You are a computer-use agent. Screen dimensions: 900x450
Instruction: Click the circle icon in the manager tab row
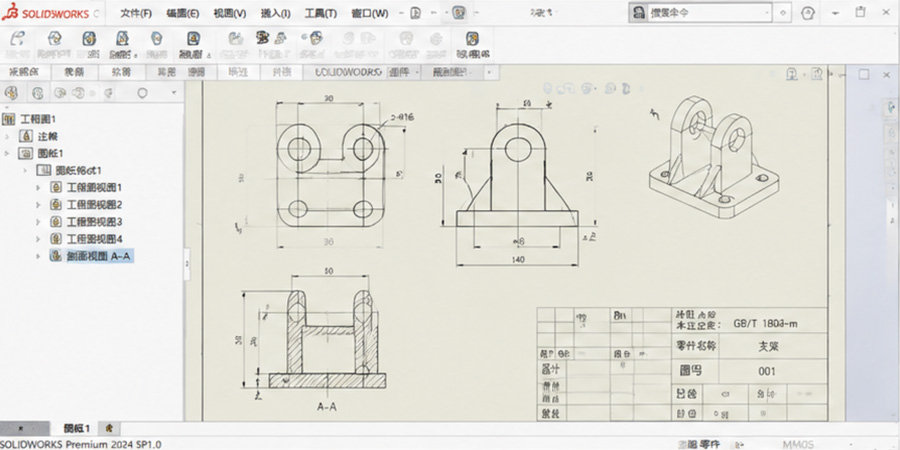point(142,93)
